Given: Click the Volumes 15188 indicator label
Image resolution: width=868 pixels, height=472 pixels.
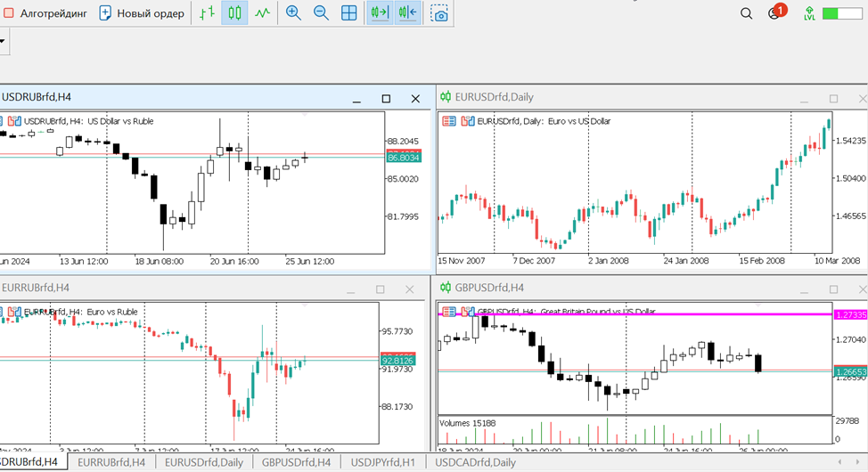Looking at the screenshot, I should (467, 423).
